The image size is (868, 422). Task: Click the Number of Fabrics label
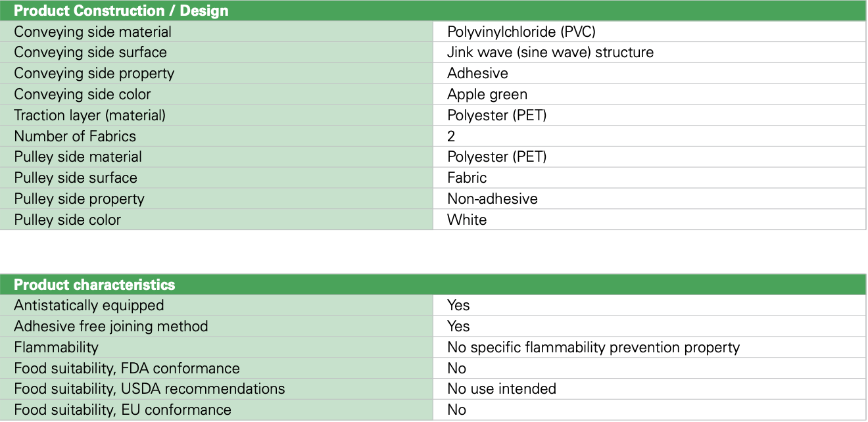coord(75,136)
